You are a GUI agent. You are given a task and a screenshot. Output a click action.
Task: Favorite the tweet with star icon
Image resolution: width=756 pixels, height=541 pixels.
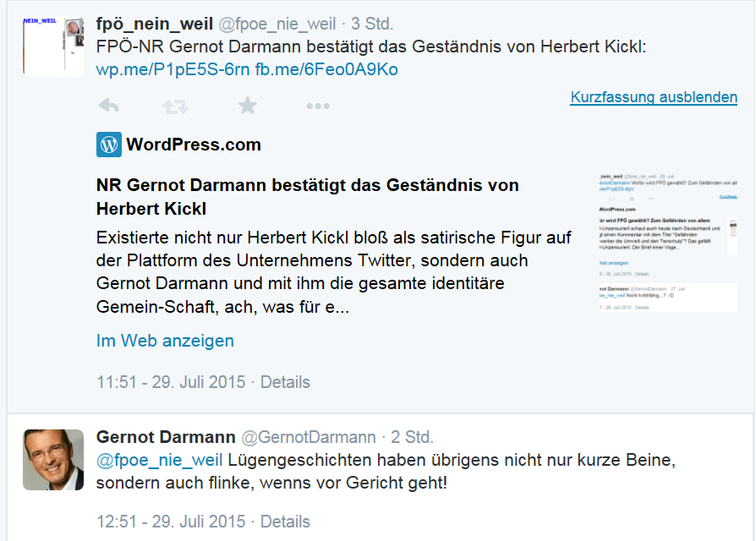247,106
